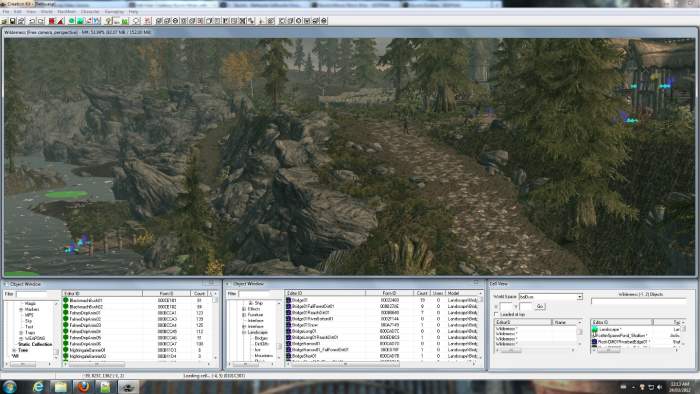Select the BlackreachRock01 row
The width and height of the screenshot is (700, 394).
pos(136,301)
